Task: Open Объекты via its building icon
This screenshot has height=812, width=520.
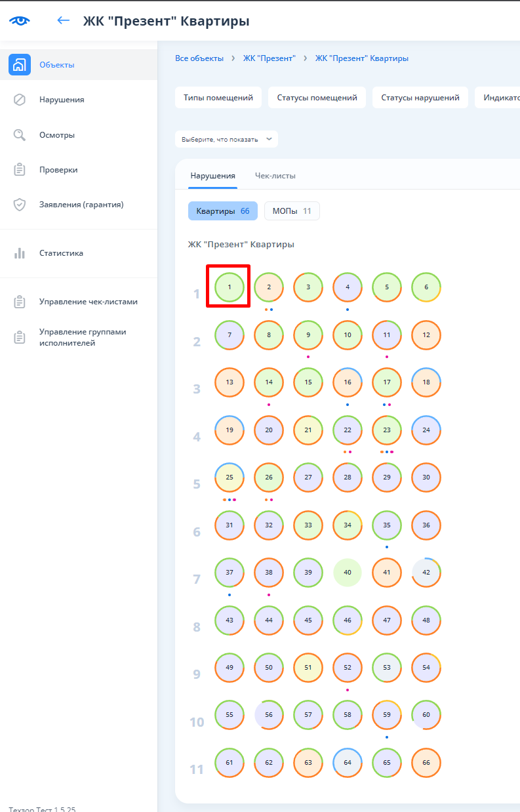Action: [20, 65]
